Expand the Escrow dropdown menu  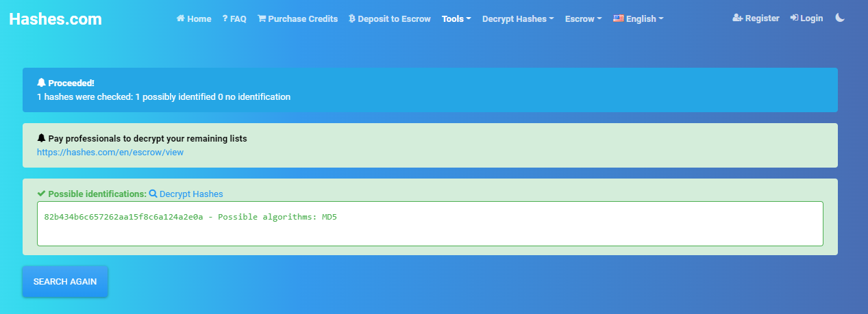click(x=583, y=18)
